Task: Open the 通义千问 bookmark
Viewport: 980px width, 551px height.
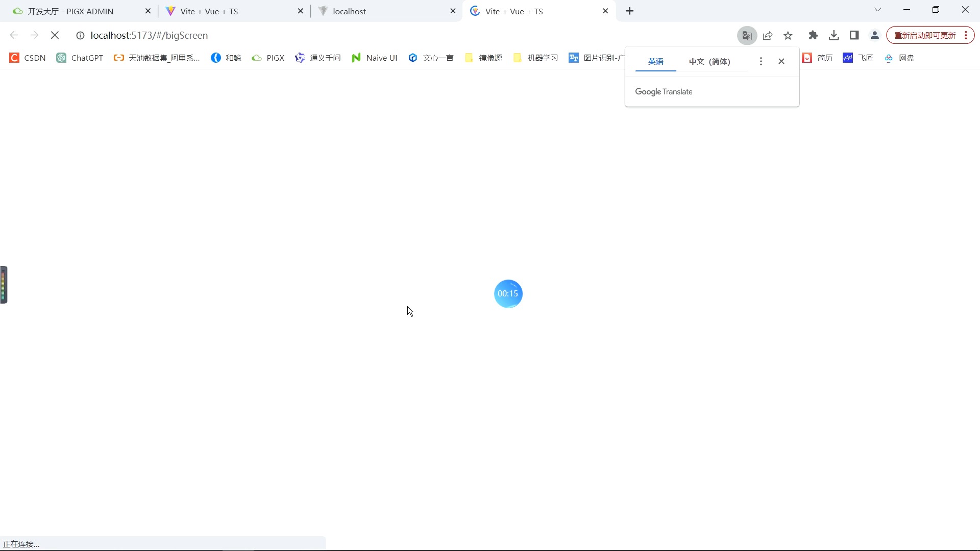Action: click(317, 58)
